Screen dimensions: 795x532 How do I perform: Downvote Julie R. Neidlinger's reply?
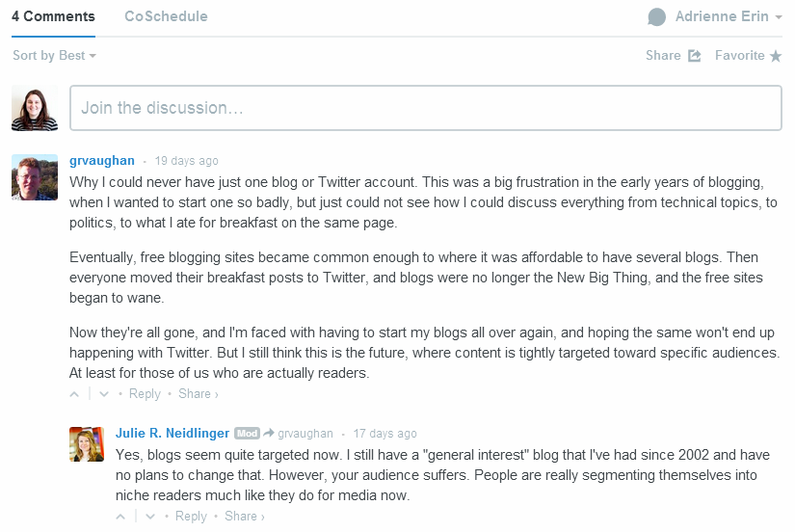[150, 517]
